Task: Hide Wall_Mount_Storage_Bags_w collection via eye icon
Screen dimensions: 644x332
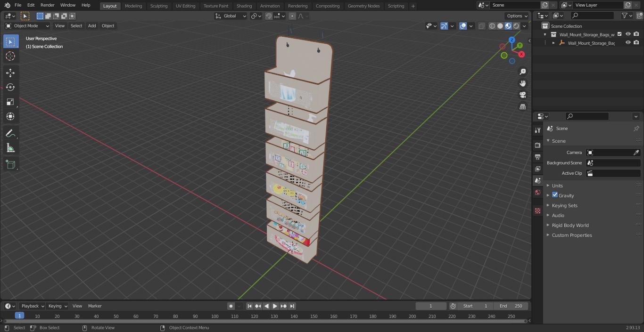Action: [628, 34]
